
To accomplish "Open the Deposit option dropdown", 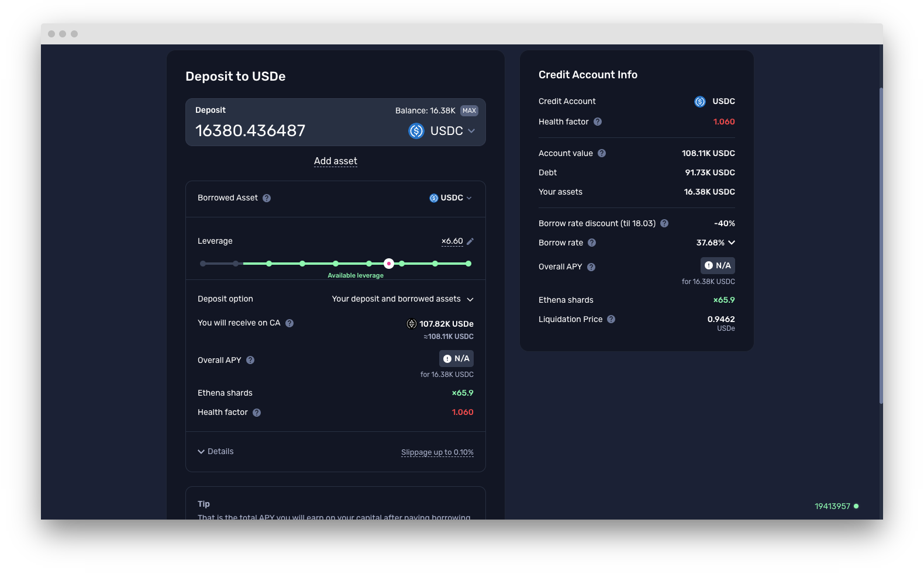I will point(402,299).
